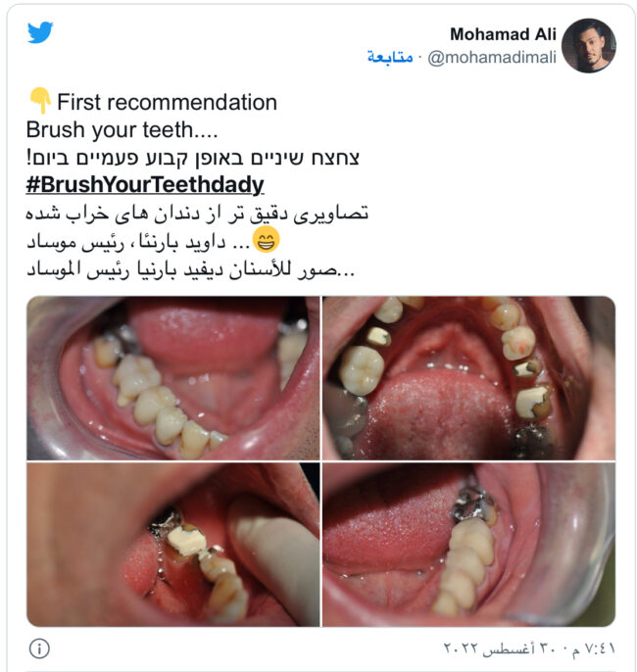Image resolution: width=637 pixels, height=672 pixels.
Task: Click the Mohamad Ali display name
Action: 503,34
